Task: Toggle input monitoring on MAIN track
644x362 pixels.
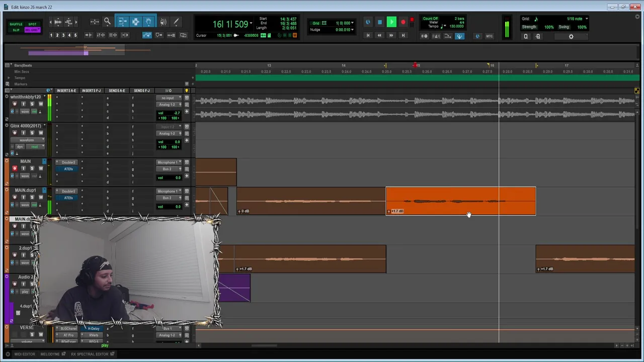Action: 23,168
